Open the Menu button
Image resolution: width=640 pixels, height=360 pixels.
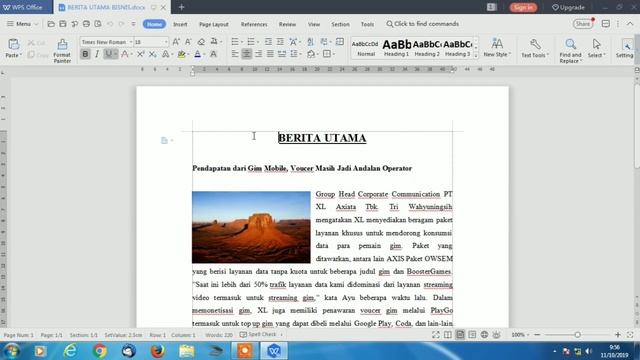point(22,24)
